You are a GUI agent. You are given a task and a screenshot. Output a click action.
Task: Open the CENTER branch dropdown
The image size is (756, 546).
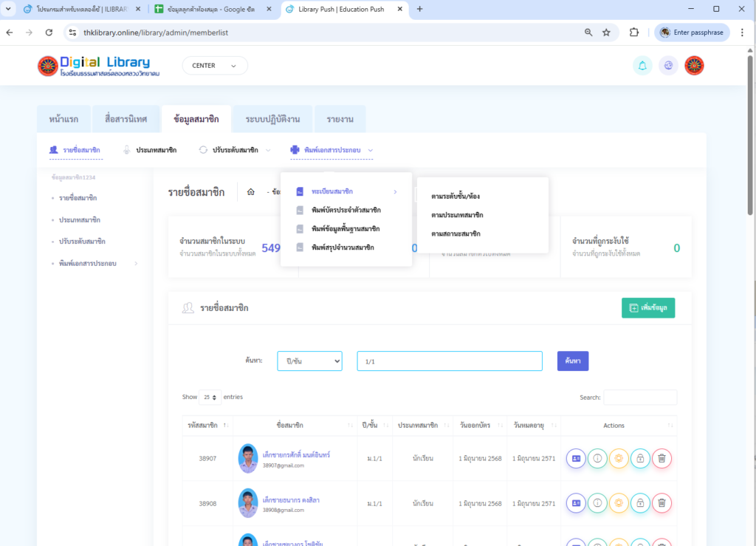click(214, 66)
